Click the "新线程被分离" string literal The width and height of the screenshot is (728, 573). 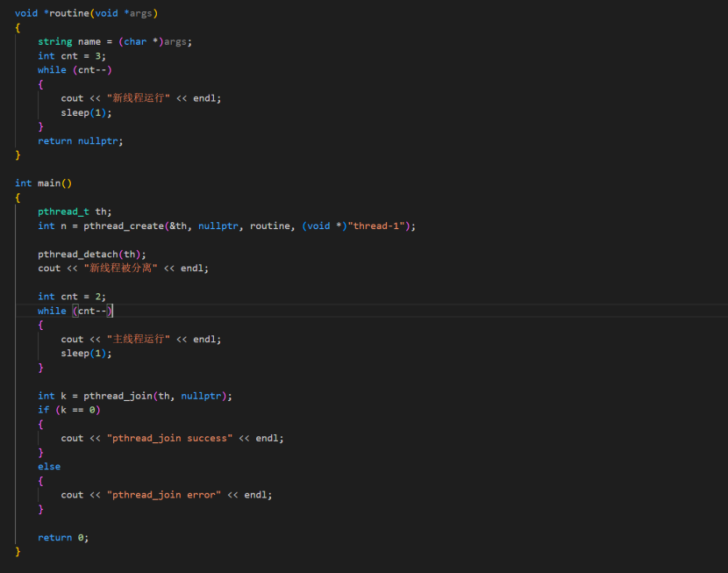121,269
